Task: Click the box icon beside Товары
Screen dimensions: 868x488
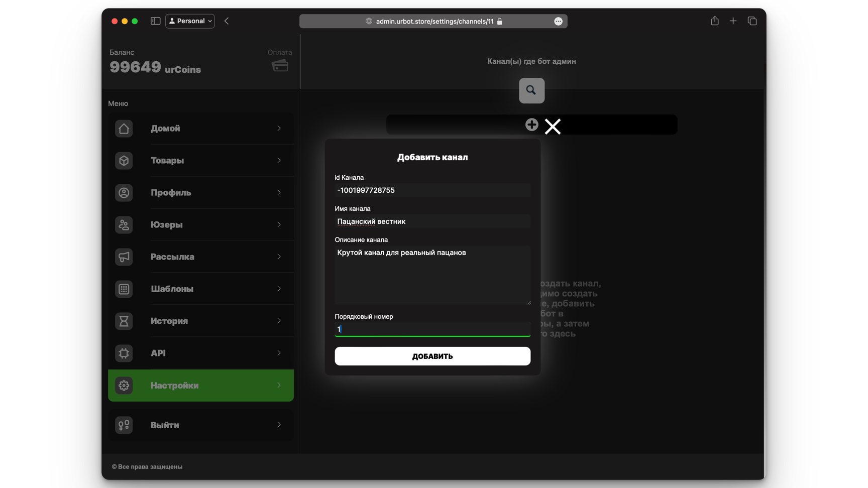Action: coord(124,161)
